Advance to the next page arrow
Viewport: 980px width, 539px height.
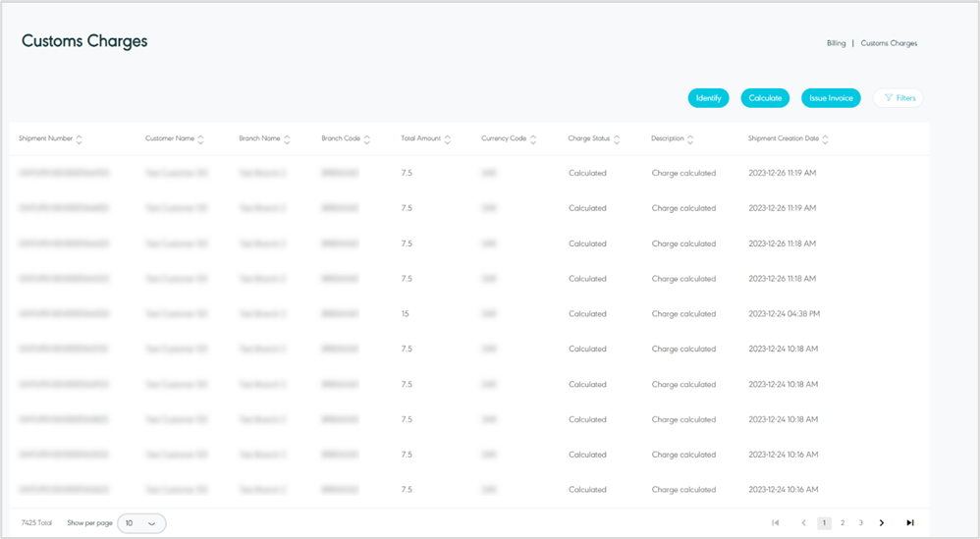click(x=882, y=523)
